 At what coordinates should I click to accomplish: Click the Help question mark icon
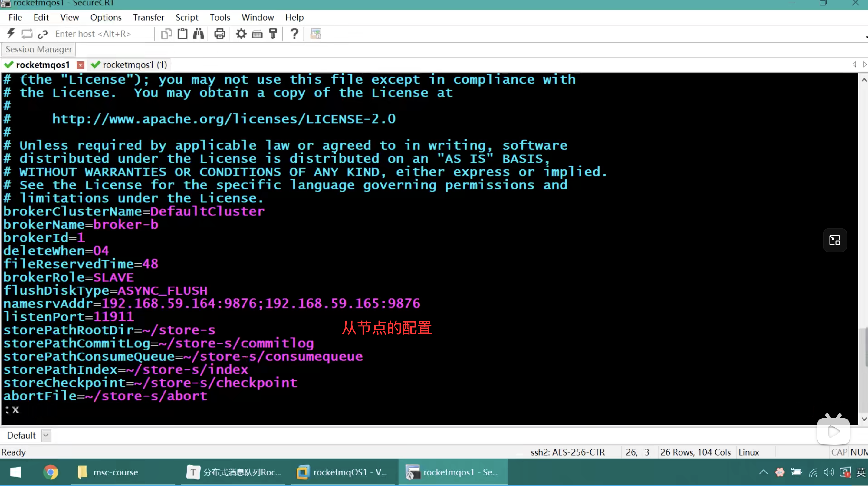click(294, 34)
